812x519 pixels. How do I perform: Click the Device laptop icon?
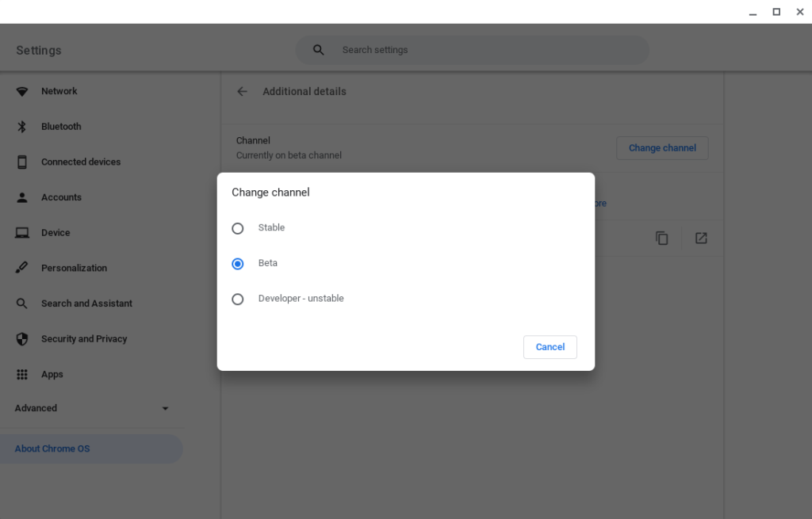(x=21, y=233)
